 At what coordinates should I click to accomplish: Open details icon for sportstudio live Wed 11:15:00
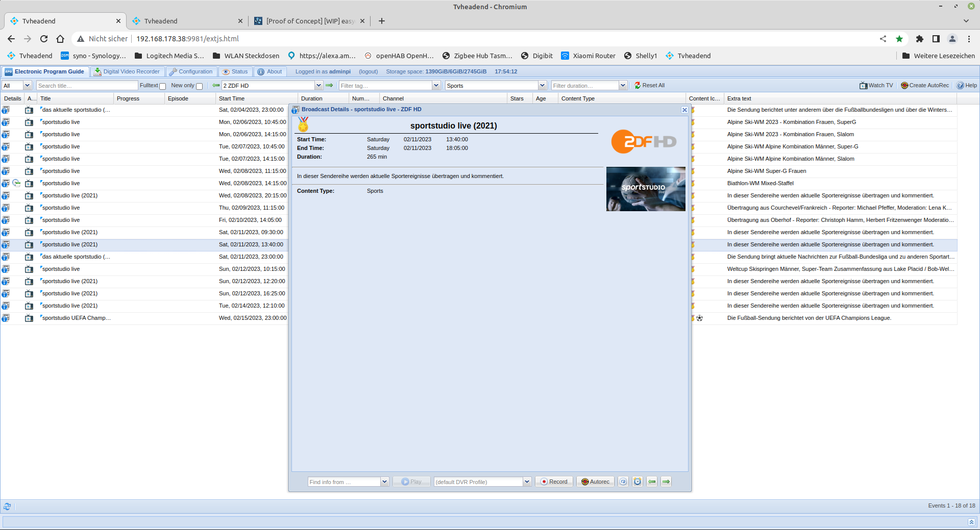(6, 171)
